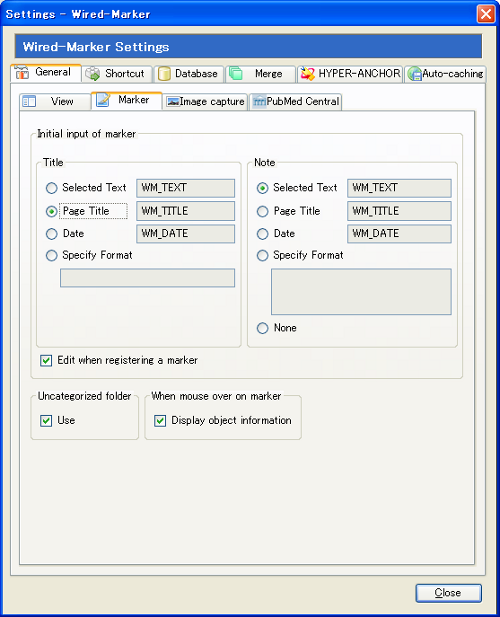This screenshot has width=500, height=617.
Task: Go to the HYPER-ANCHOR tab
Action: tap(350, 74)
